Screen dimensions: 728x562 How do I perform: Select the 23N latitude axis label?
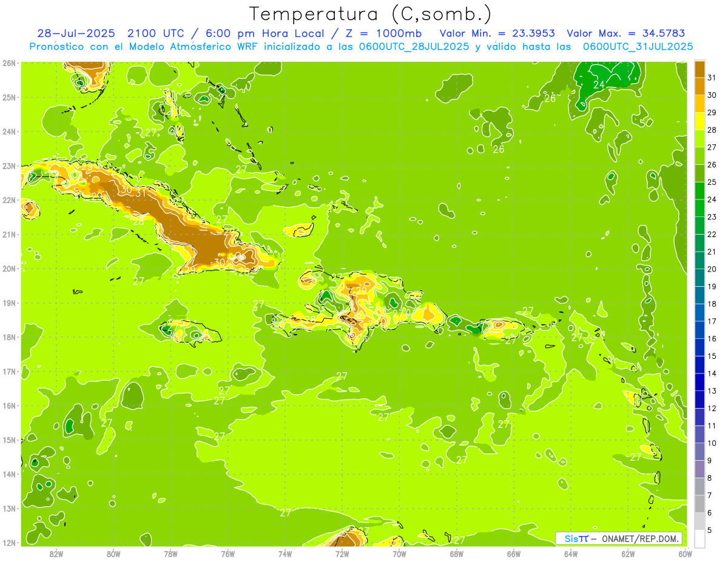tap(8, 166)
